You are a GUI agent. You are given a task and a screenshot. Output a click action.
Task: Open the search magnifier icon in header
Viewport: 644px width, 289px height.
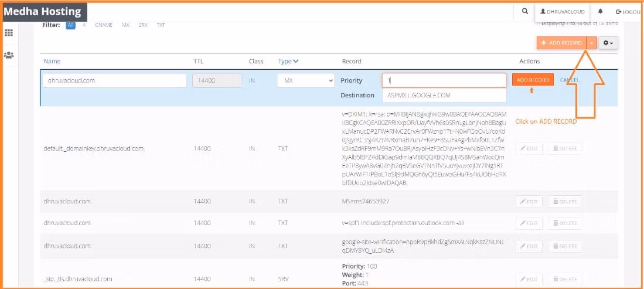pos(524,11)
